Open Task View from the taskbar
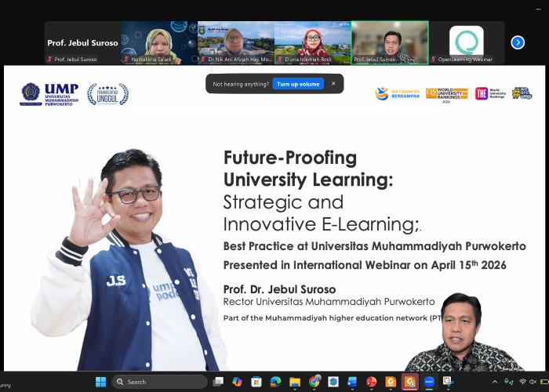Screen dimensions: 549x392 point(218,382)
